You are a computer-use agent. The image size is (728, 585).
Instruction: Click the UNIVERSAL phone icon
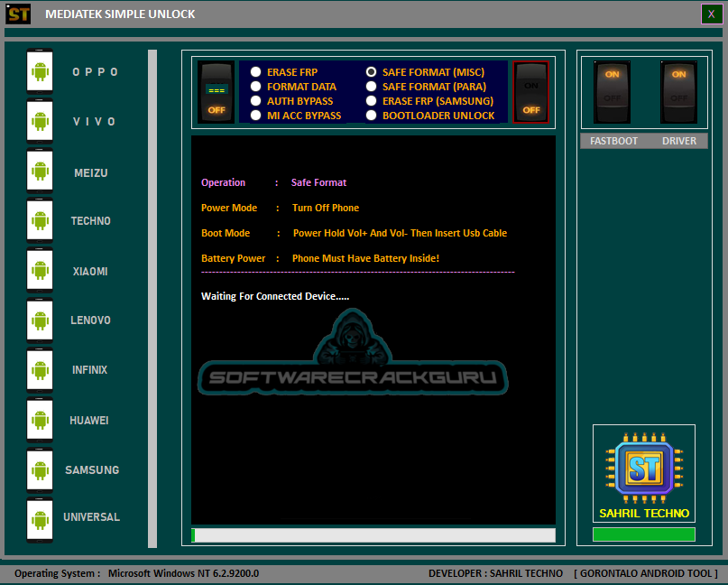[x=40, y=520]
